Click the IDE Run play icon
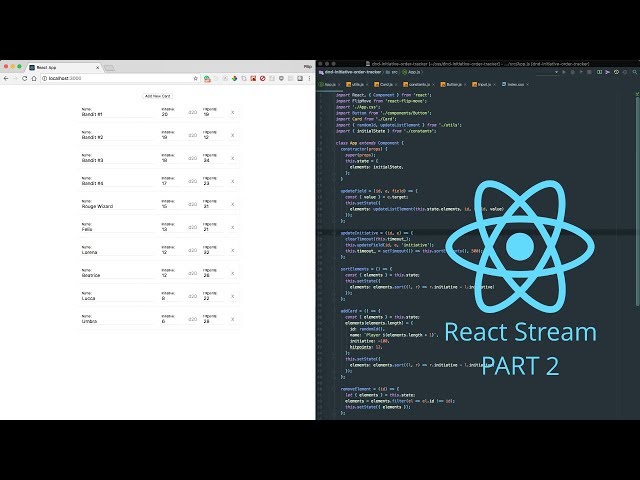The height and width of the screenshot is (480, 640). [x=564, y=72]
